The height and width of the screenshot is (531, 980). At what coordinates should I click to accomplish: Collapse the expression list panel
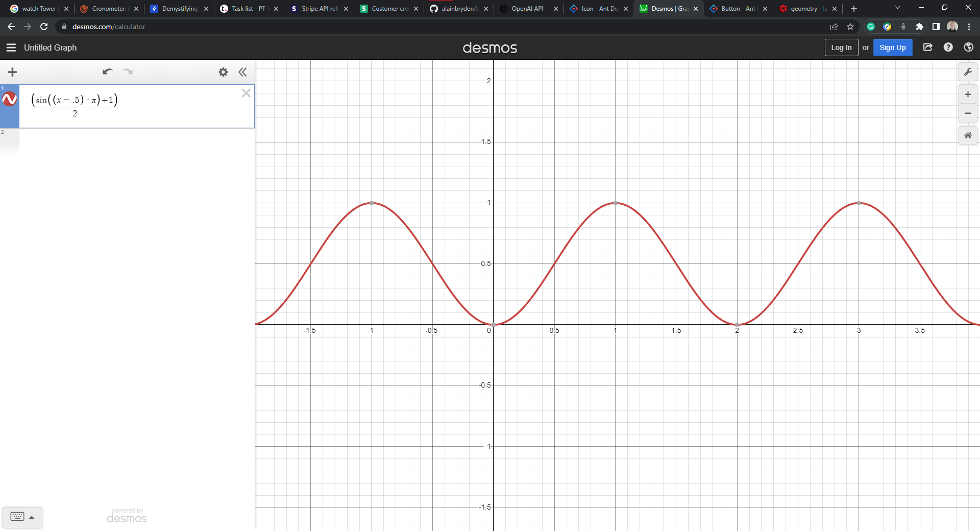pyautogui.click(x=242, y=72)
